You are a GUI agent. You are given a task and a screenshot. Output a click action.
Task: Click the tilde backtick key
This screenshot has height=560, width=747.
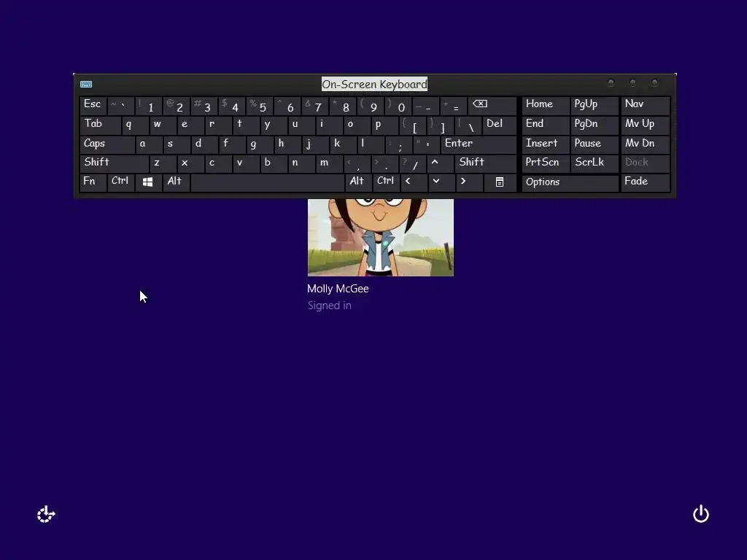(x=120, y=106)
